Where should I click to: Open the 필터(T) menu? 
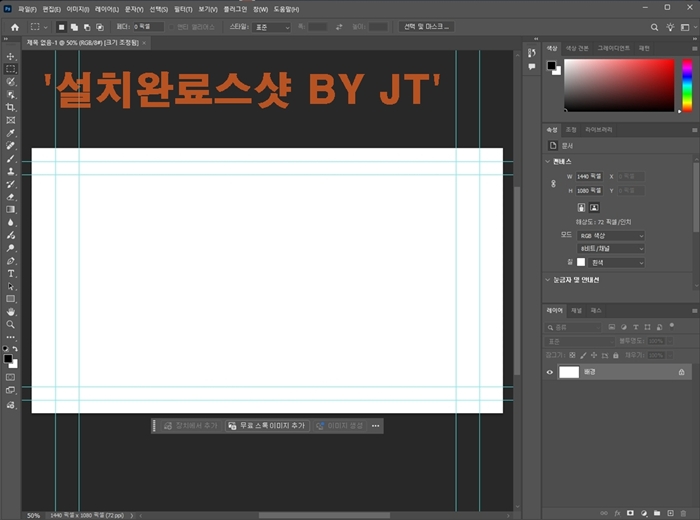183,9
